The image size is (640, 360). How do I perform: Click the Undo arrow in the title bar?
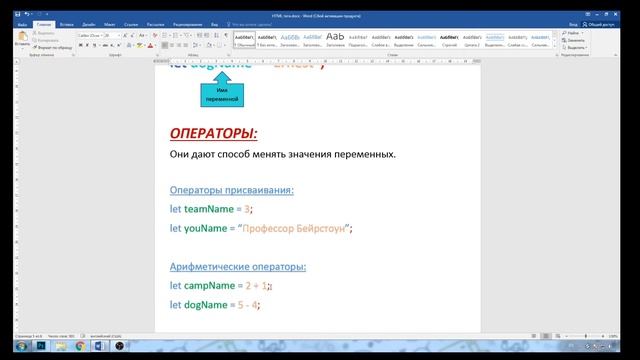tap(27, 14)
